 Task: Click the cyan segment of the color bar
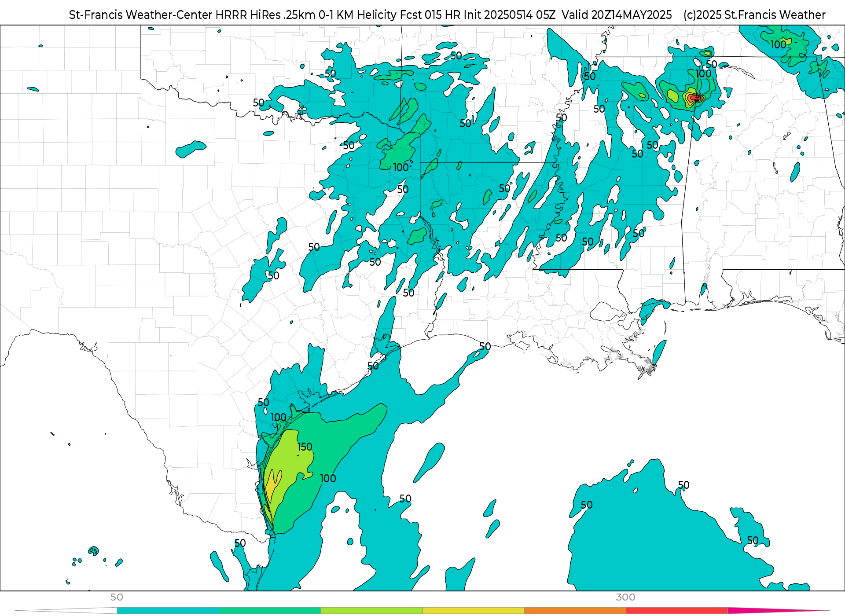tap(168, 610)
